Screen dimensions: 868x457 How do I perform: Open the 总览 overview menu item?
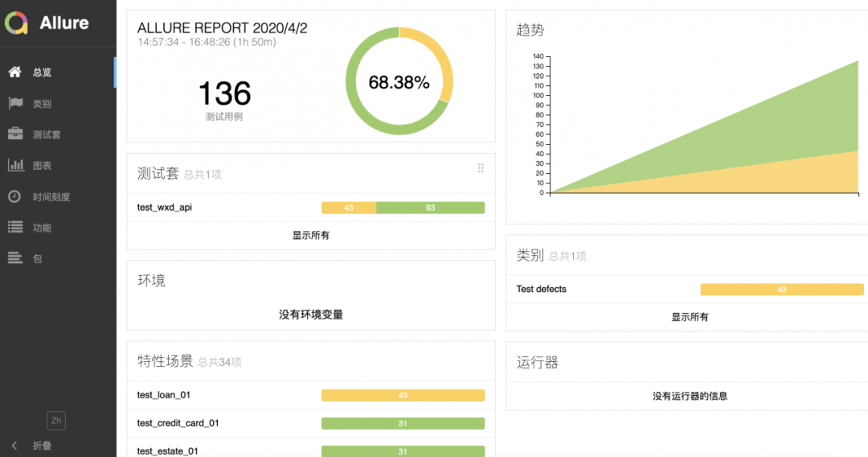pos(58,72)
